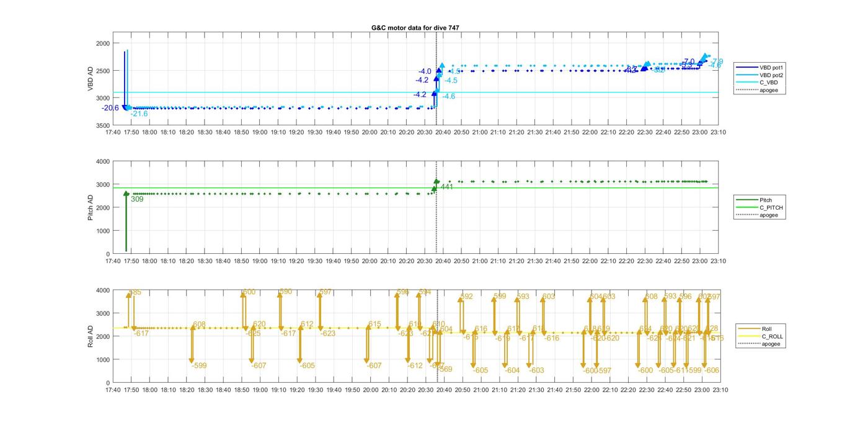This screenshot has height=430, width=868.
Task: Click the "-569" roll data label
Action: [x=445, y=369]
